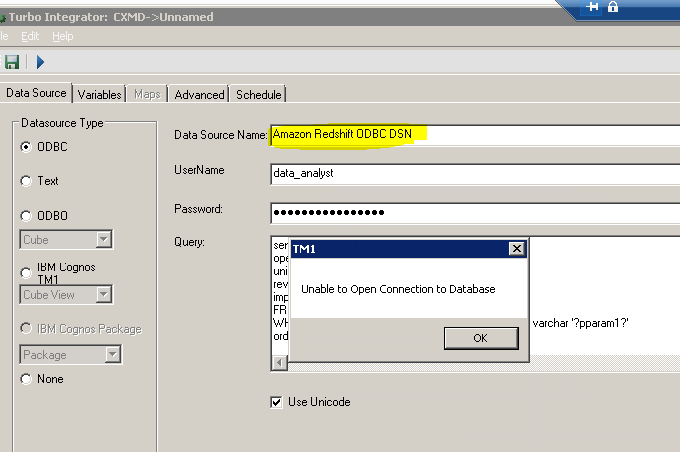The width and height of the screenshot is (680, 452).
Task: Click the query text "varchar '?pparam1?'"
Action: (x=580, y=323)
